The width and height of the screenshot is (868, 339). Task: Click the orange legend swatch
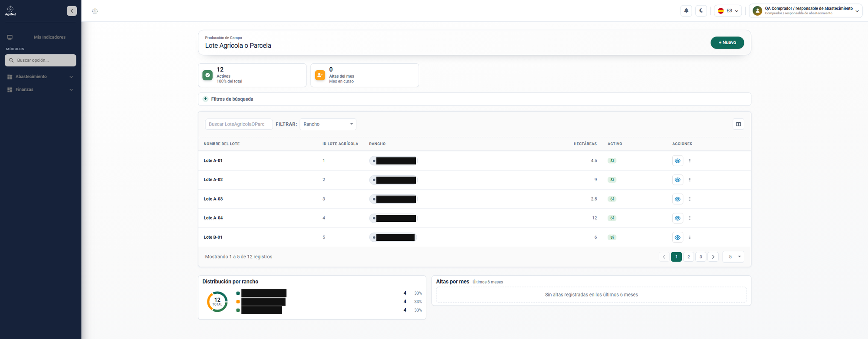coord(238,302)
